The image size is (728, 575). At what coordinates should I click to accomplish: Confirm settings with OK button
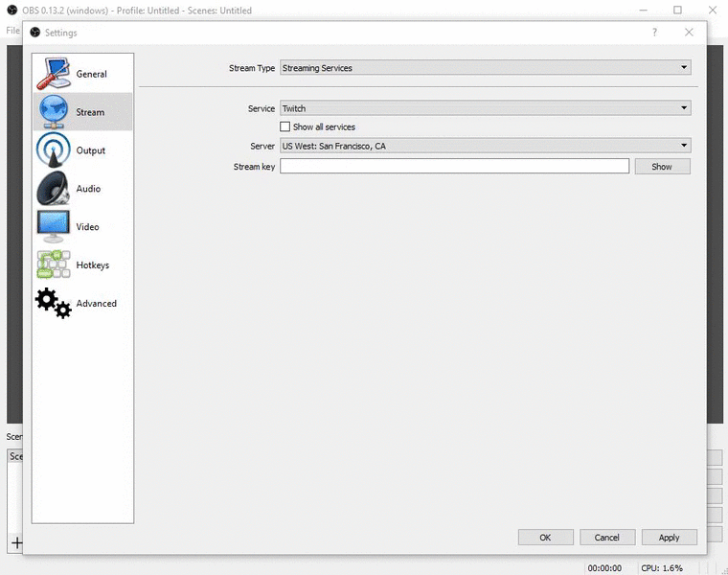[x=546, y=537]
